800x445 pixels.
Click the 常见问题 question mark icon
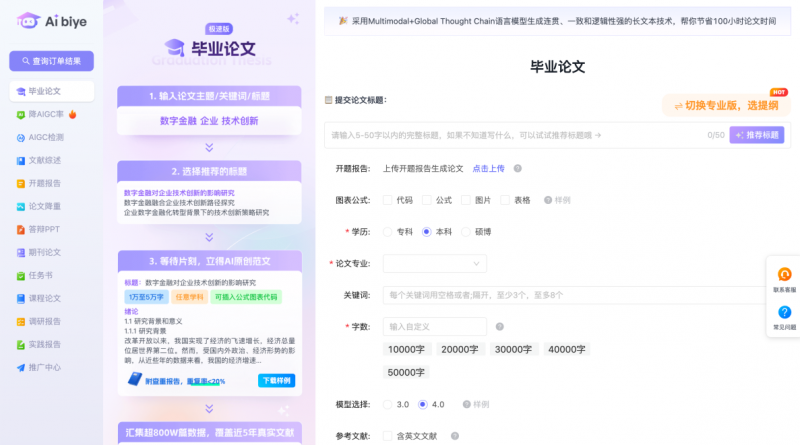coord(784,312)
